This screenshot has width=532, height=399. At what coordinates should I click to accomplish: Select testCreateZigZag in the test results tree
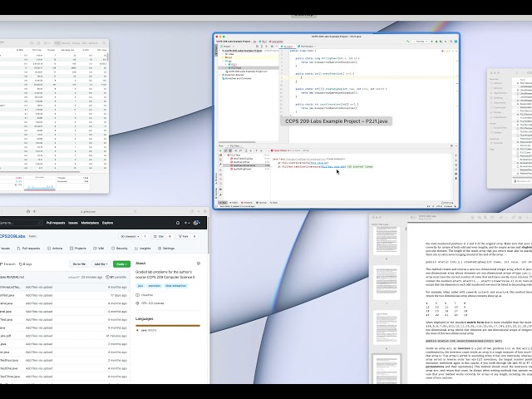(x=243, y=159)
